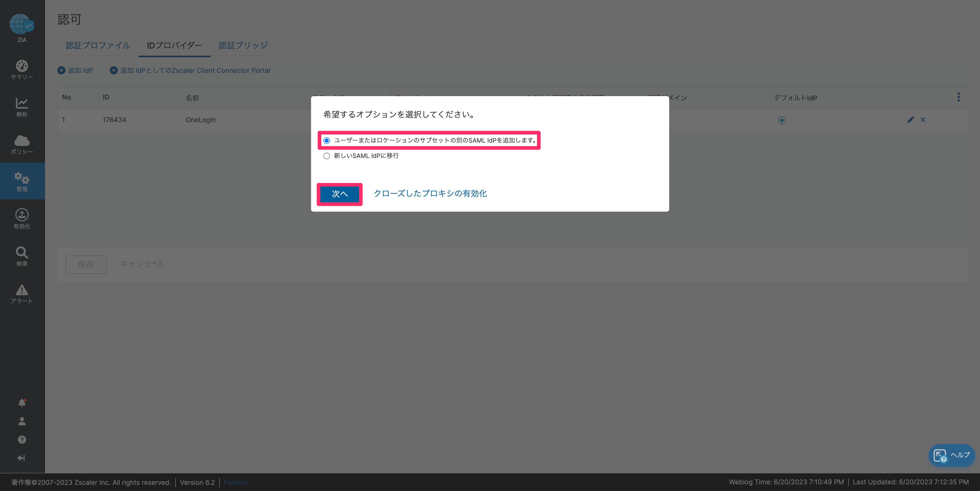Open the ヘルプ floating help widget
980x491 pixels.
coord(951,455)
